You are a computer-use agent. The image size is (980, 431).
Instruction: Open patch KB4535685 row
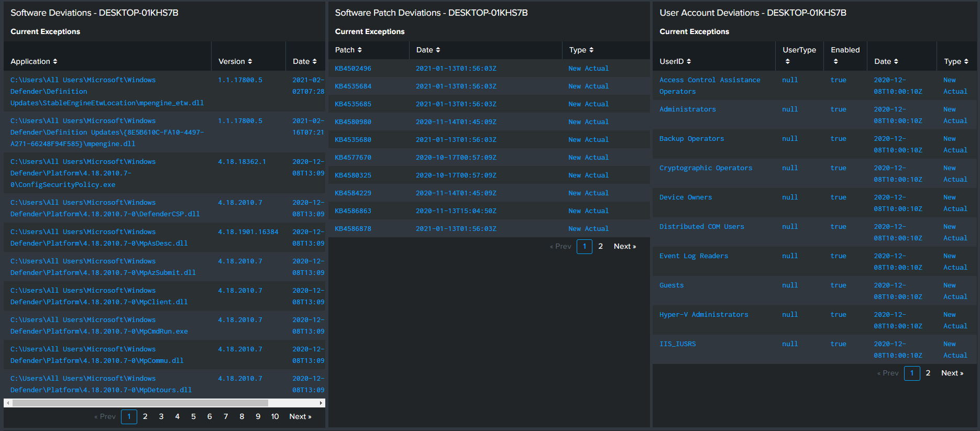coord(489,104)
